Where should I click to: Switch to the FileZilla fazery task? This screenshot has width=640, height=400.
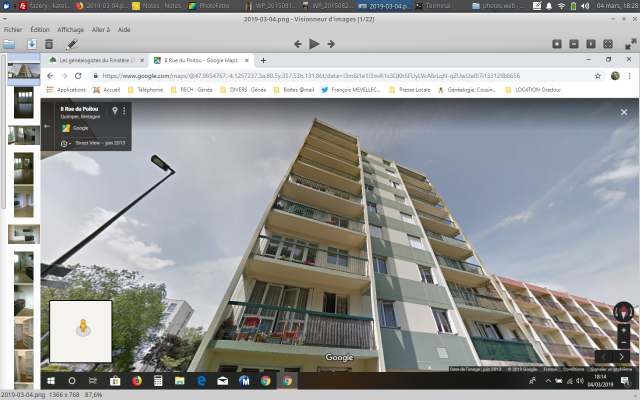click(x=45, y=6)
